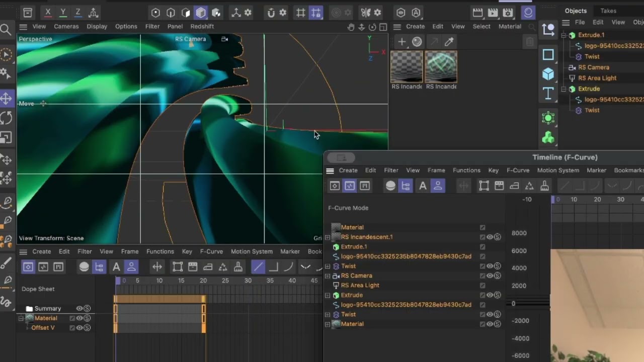The height and width of the screenshot is (362, 644).
Task: Select Twist under Extrude.1 in Objects manager
Action: [592, 57]
